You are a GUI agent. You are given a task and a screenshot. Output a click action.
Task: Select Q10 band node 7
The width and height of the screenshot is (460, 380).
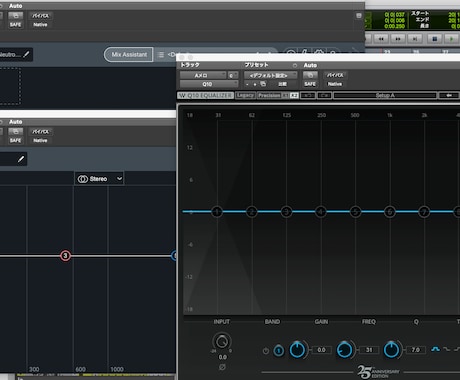tap(424, 211)
